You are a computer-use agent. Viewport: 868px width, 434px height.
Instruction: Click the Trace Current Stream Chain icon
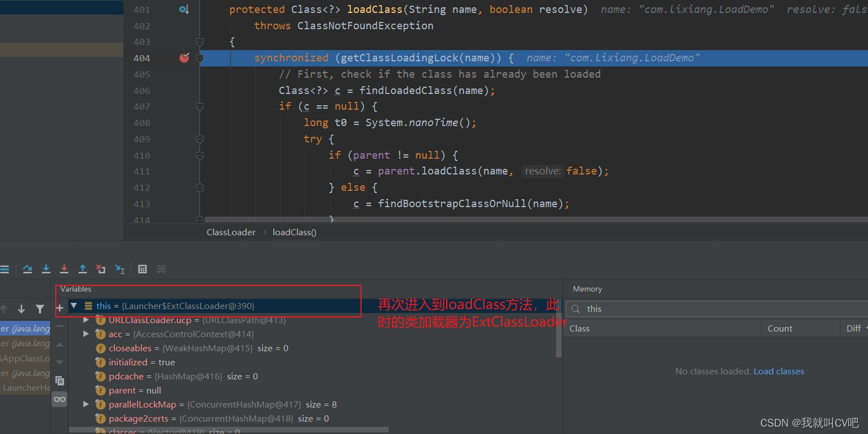(x=161, y=269)
